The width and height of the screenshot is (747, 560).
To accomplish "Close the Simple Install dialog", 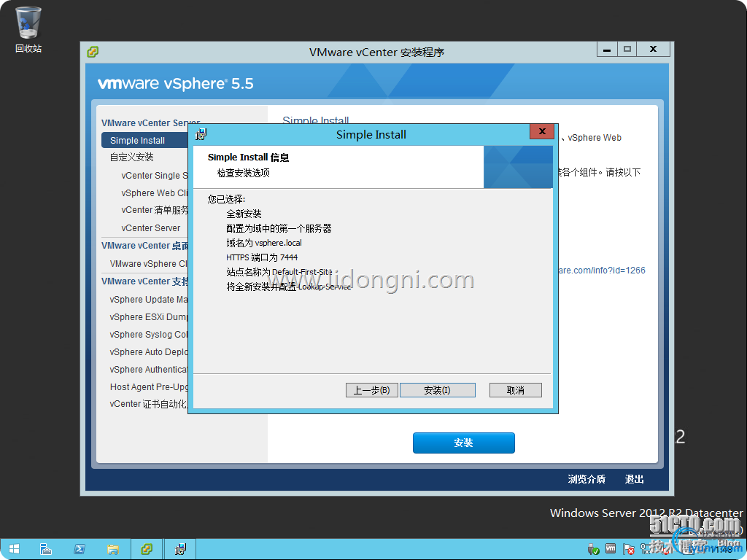I will [542, 131].
